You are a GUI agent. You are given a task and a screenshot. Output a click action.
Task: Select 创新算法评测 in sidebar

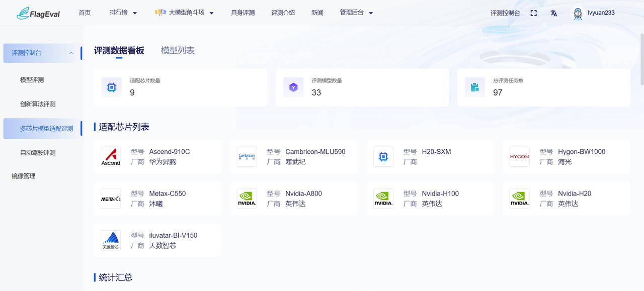point(38,104)
